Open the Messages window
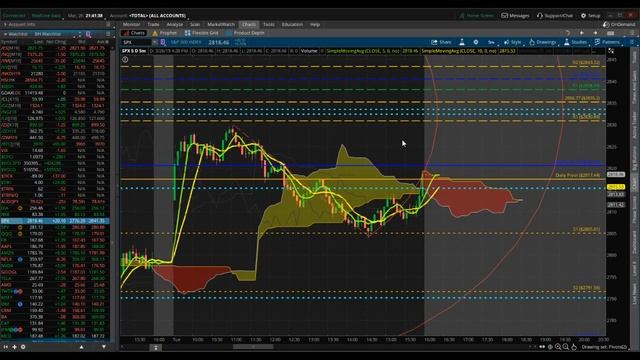The height and width of the screenshot is (360, 640). pos(515,16)
